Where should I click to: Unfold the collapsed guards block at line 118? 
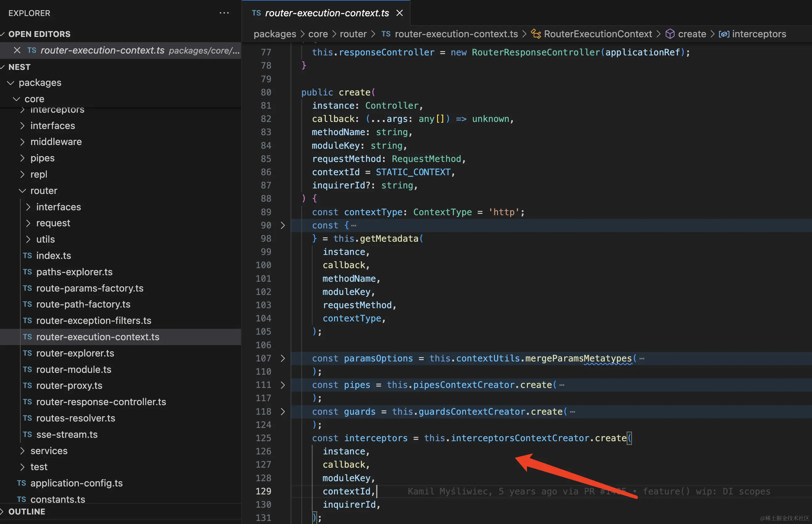[x=282, y=412]
